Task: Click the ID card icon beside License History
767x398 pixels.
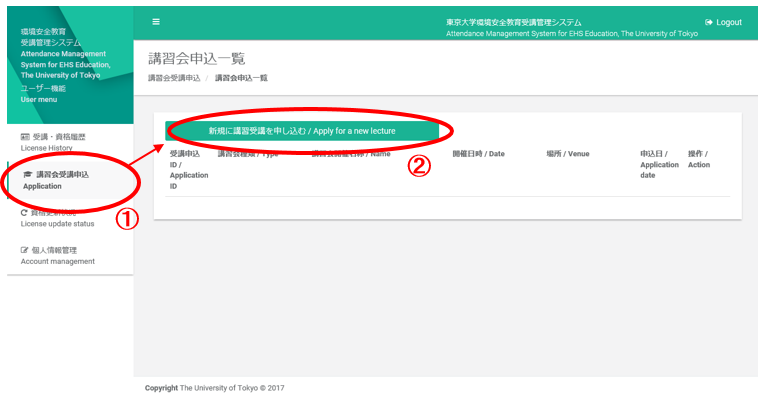Action: point(25,137)
